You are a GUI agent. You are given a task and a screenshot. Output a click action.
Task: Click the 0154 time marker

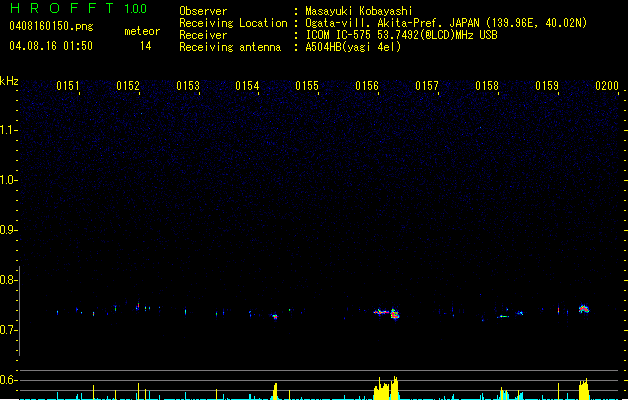(x=247, y=86)
